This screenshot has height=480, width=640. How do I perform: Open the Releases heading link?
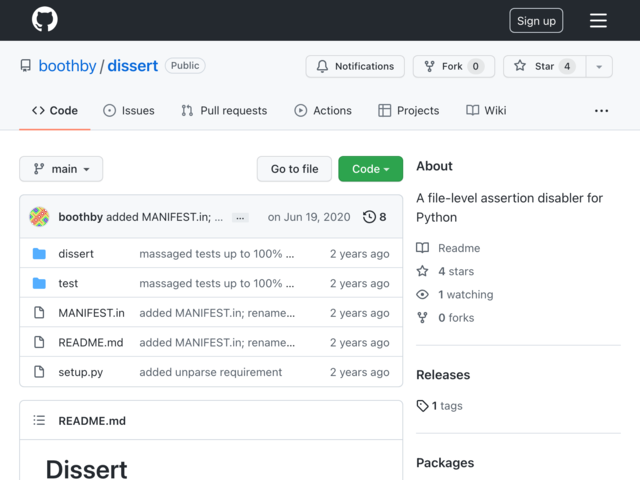pyautogui.click(x=443, y=375)
